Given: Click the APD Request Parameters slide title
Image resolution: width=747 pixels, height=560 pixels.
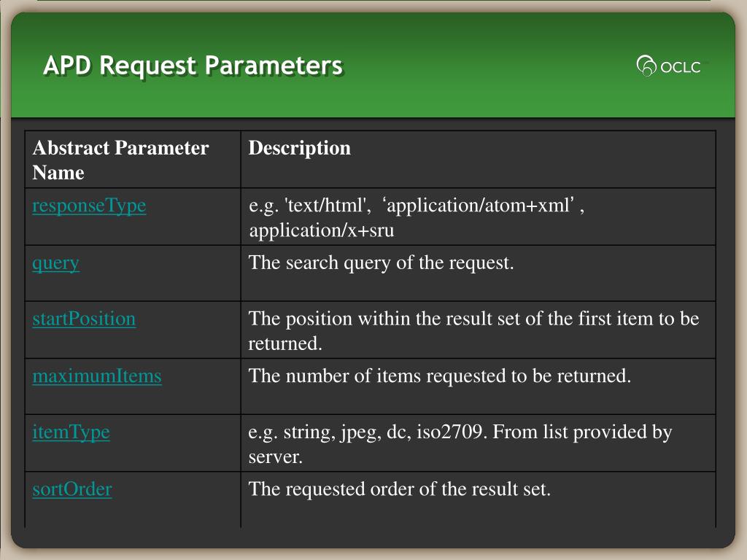Looking at the screenshot, I should click(x=193, y=66).
